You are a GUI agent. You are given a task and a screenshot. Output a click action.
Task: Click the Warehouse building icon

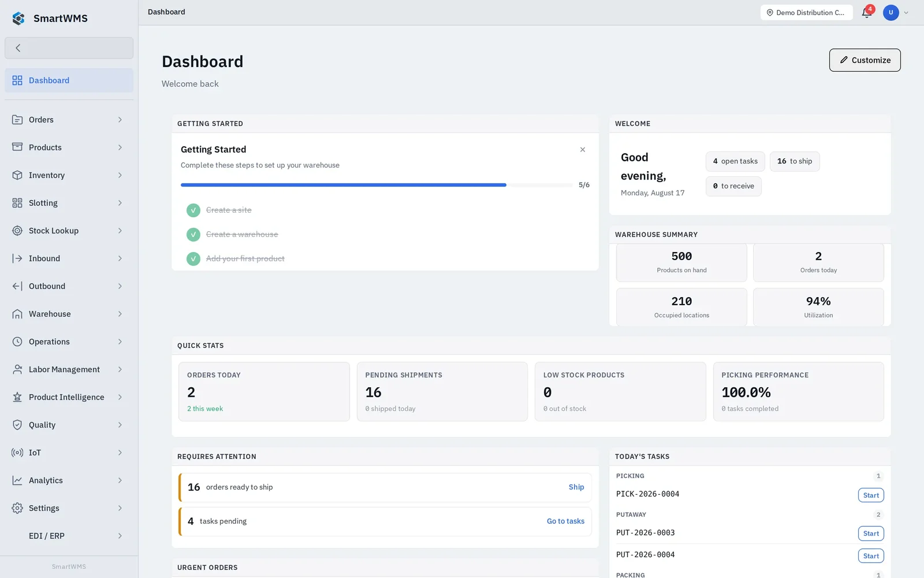17,314
